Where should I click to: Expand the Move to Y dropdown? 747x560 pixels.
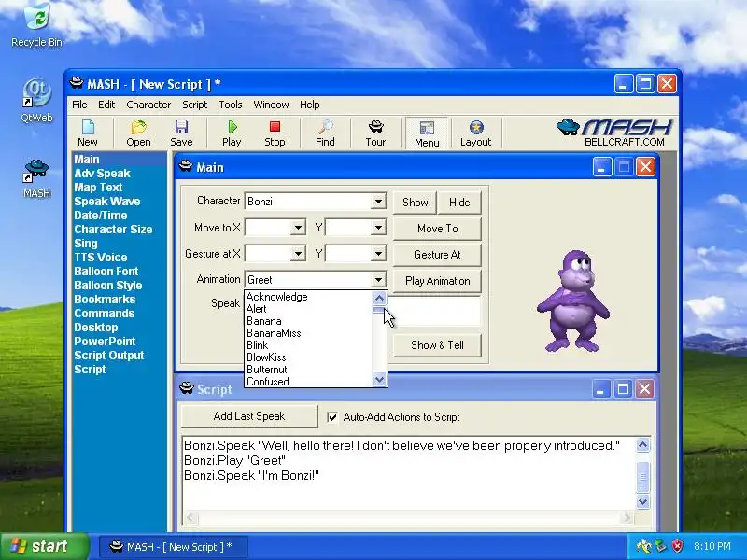378,228
